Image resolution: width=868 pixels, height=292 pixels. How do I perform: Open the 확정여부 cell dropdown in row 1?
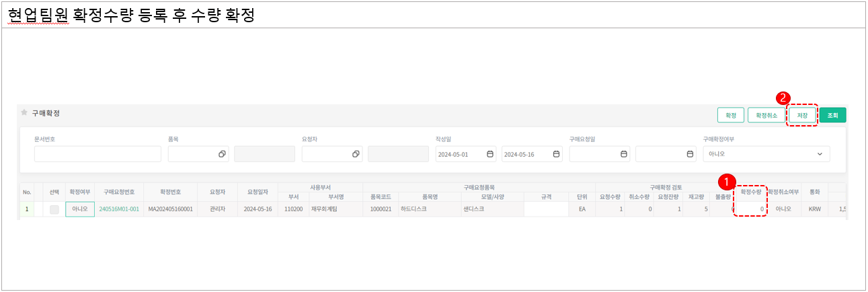pyautogui.click(x=80, y=209)
